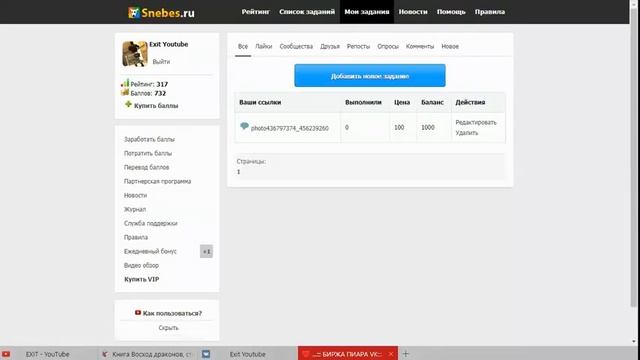Switch to the Exit Youtube browser tab

click(247, 354)
